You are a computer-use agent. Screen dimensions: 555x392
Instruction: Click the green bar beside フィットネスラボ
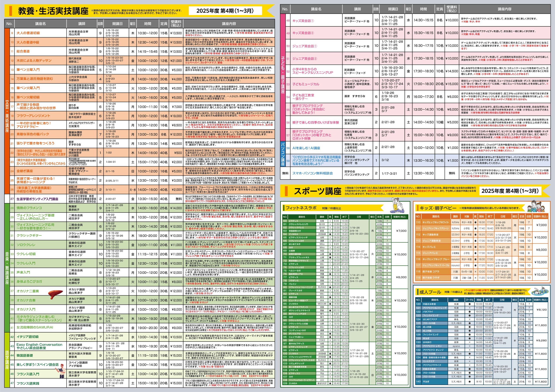(284, 208)
